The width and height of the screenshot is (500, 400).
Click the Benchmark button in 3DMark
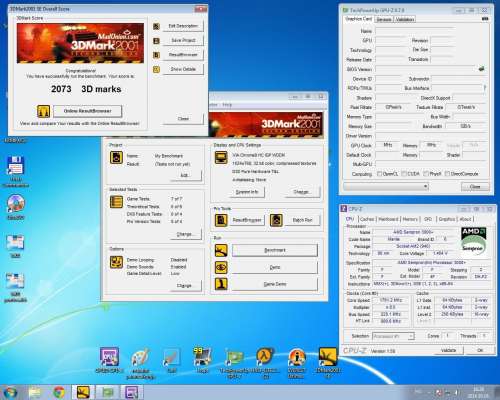pos(275,250)
